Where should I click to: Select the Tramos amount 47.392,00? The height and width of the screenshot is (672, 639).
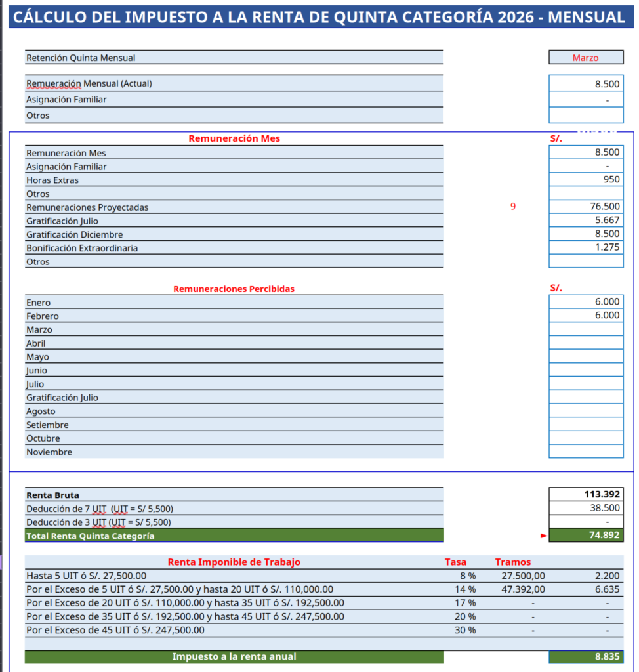click(x=523, y=589)
